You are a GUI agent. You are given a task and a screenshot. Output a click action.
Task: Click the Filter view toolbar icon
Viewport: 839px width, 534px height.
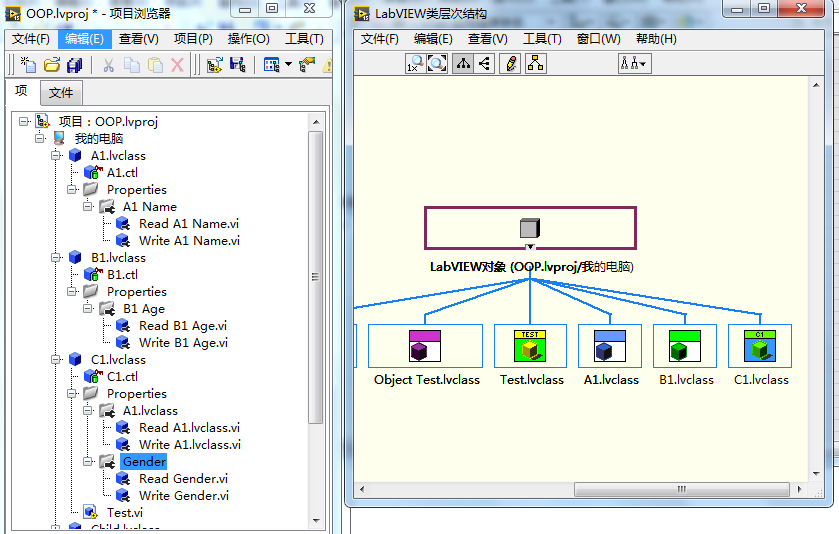pyautogui.click(x=272, y=65)
